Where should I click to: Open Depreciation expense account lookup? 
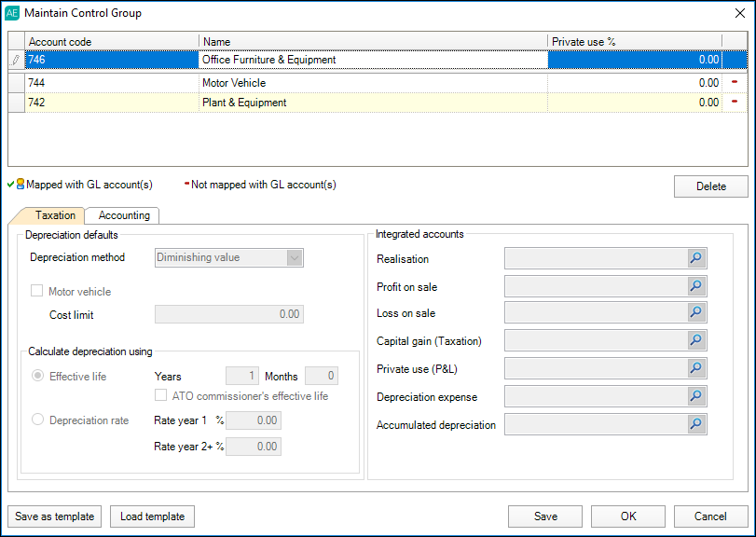coord(696,396)
